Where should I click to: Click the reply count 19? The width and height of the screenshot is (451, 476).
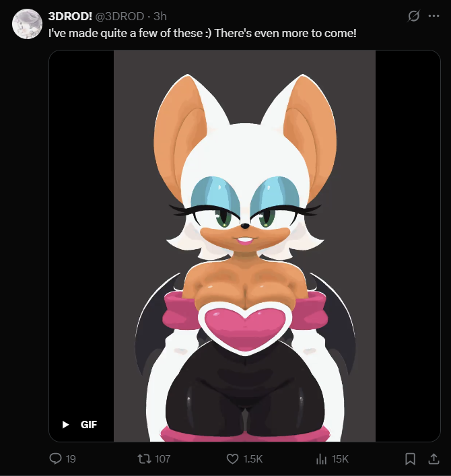pos(71,458)
